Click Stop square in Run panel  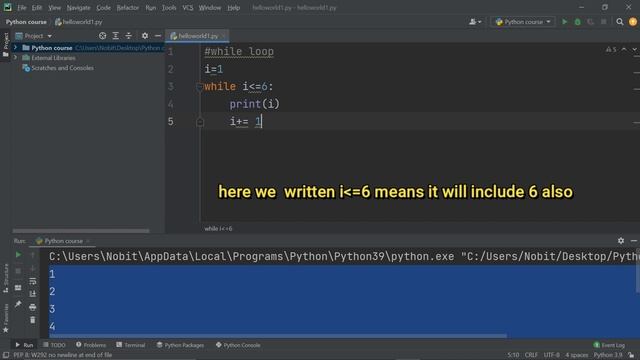[18, 271]
